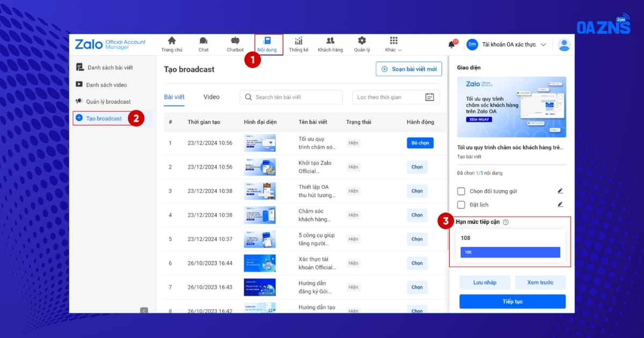Expand the Khác grid menu
The width and height of the screenshot is (644, 338).
[393, 44]
